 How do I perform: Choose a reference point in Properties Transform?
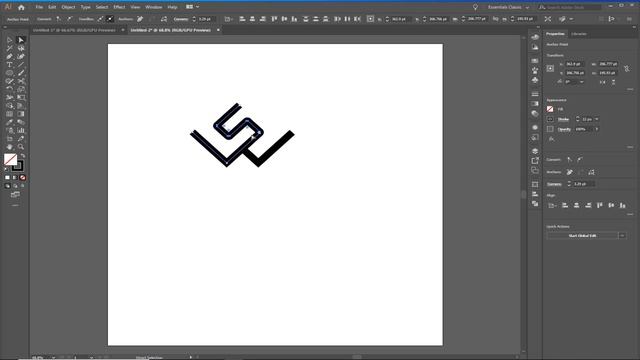tap(550, 69)
